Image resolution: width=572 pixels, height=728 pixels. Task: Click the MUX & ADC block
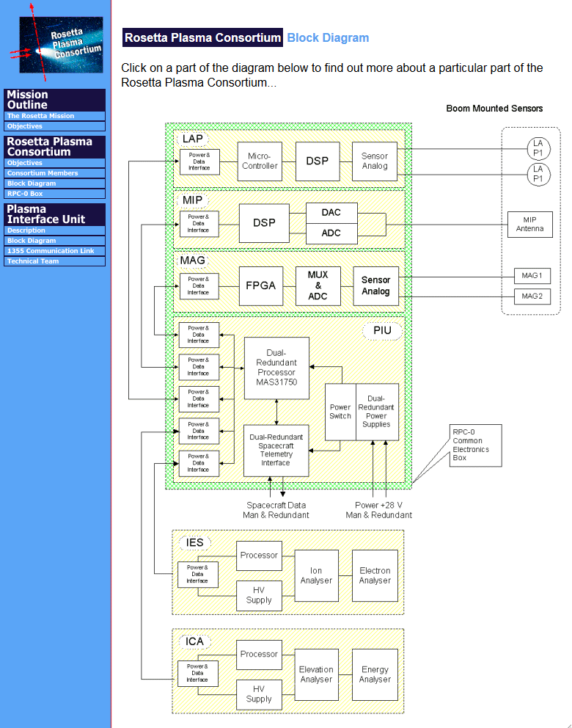(x=318, y=285)
